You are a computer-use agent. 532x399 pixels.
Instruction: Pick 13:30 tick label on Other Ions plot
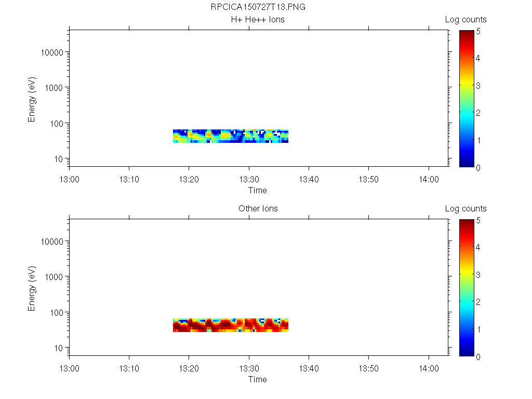[x=249, y=368]
